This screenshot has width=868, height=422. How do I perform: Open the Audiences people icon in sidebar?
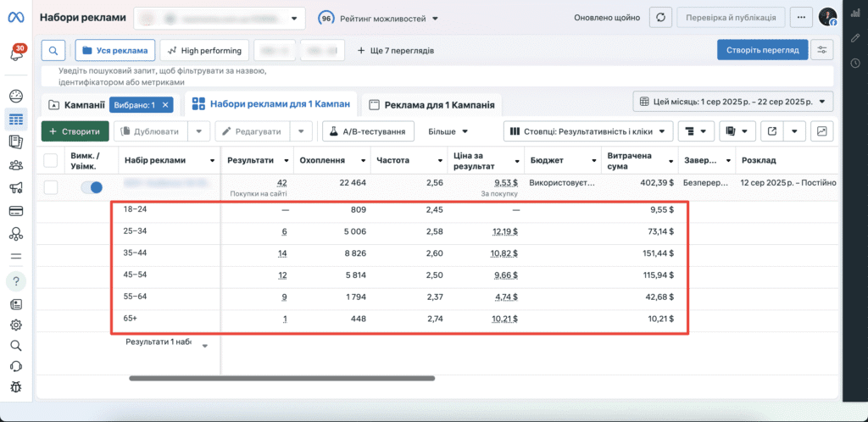[x=16, y=165]
